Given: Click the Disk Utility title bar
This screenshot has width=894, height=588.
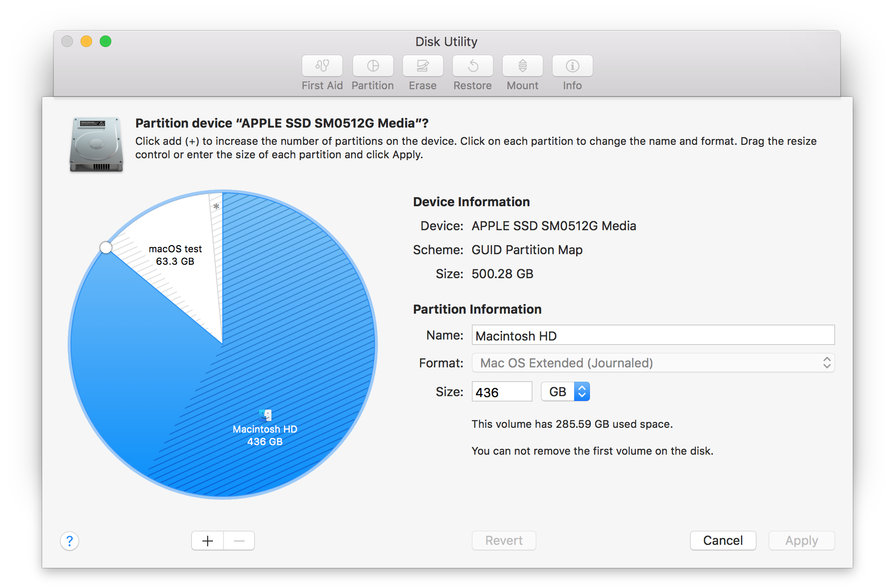Looking at the screenshot, I should pos(446,42).
